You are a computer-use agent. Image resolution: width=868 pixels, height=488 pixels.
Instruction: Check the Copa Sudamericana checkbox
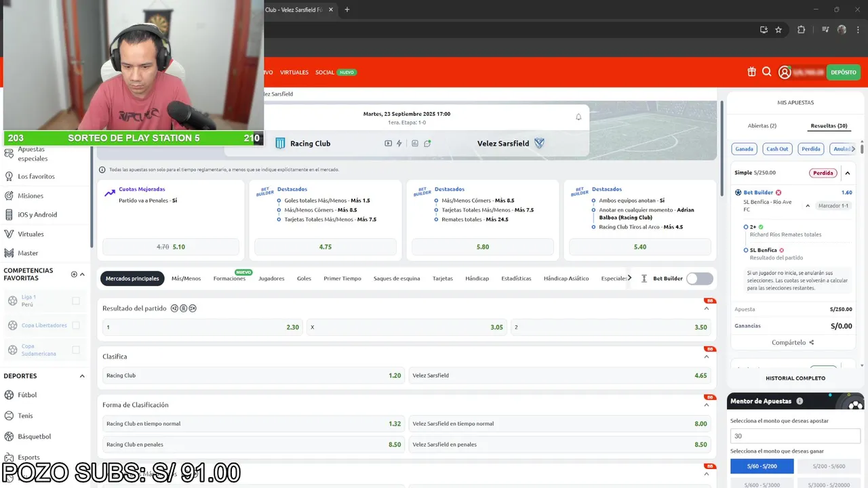(x=76, y=350)
